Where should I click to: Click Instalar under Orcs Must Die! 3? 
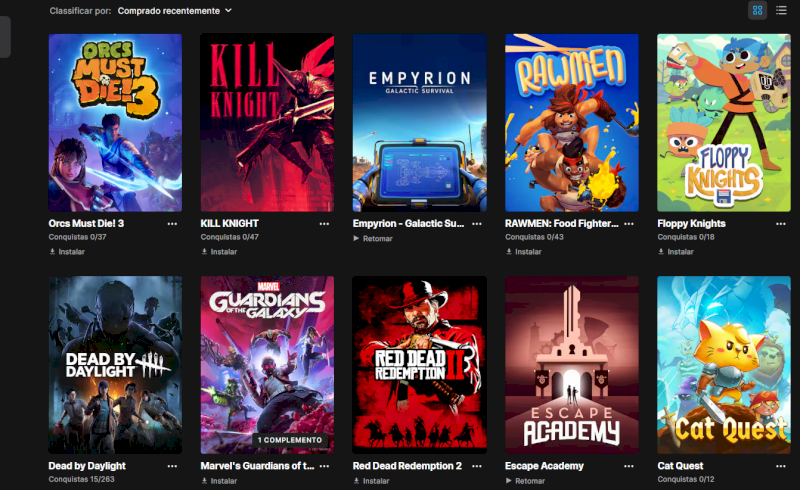point(67,252)
